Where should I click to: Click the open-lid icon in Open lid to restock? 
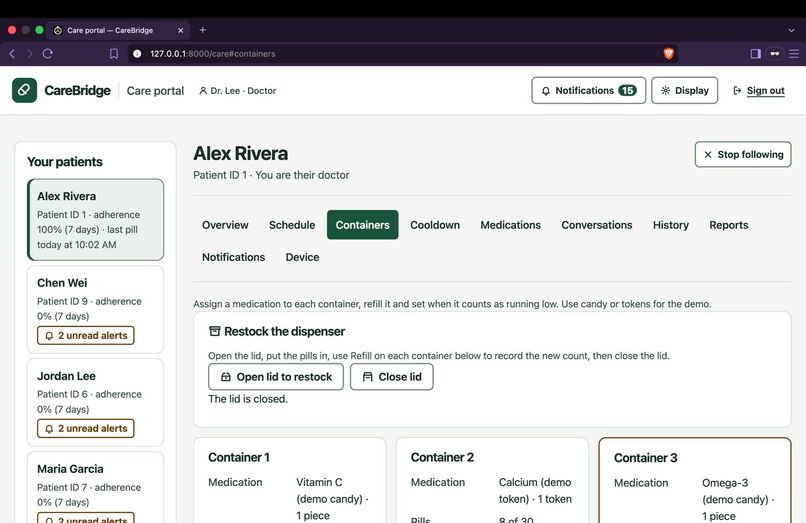pyautogui.click(x=226, y=377)
